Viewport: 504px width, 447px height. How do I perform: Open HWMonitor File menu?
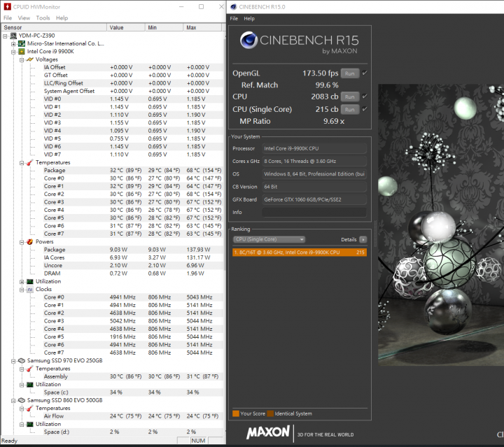pyautogui.click(x=8, y=18)
